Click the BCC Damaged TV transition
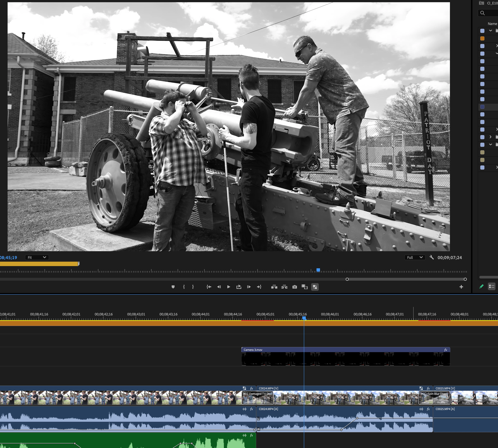Viewport: 498px width, 448px height. 257,397
